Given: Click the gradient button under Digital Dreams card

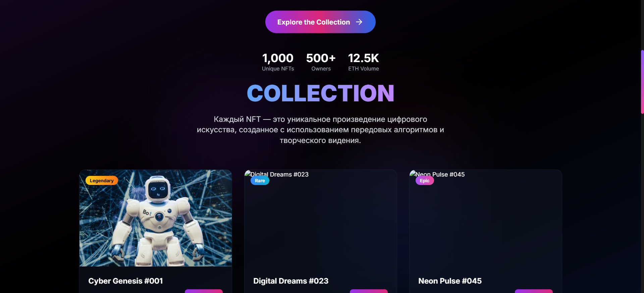Looking at the screenshot, I should point(369,291).
